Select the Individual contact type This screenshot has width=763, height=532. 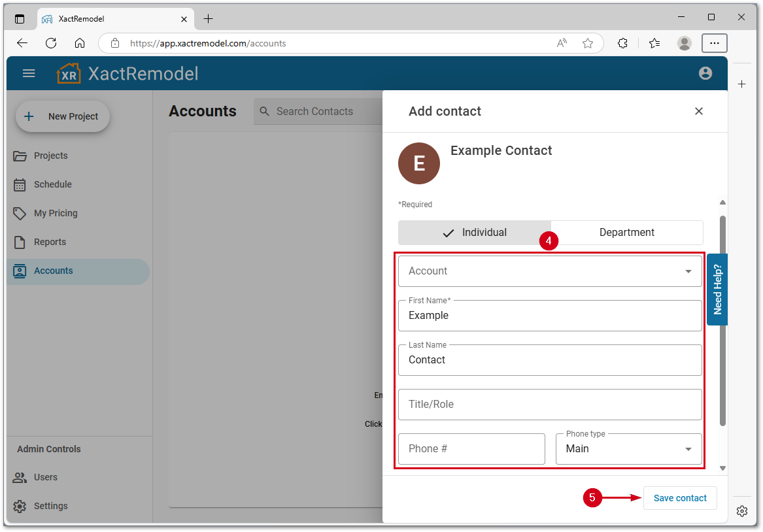pyautogui.click(x=474, y=233)
